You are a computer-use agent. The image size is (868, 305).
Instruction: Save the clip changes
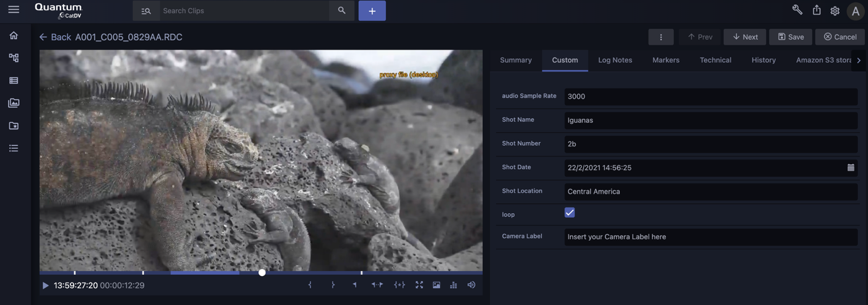791,37
